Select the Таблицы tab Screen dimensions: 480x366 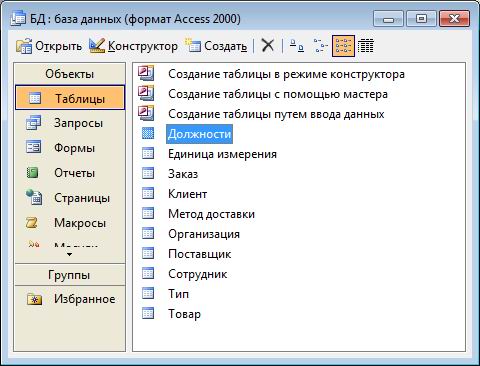click(x=70, y=98)
